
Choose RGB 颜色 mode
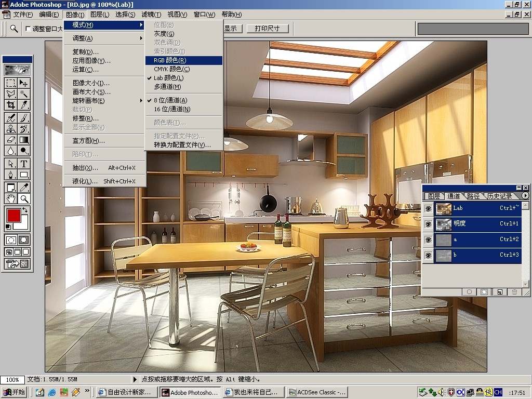point(184,60)
